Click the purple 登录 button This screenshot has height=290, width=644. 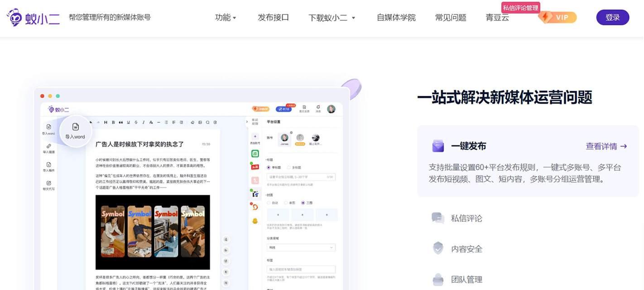[612, 17]
